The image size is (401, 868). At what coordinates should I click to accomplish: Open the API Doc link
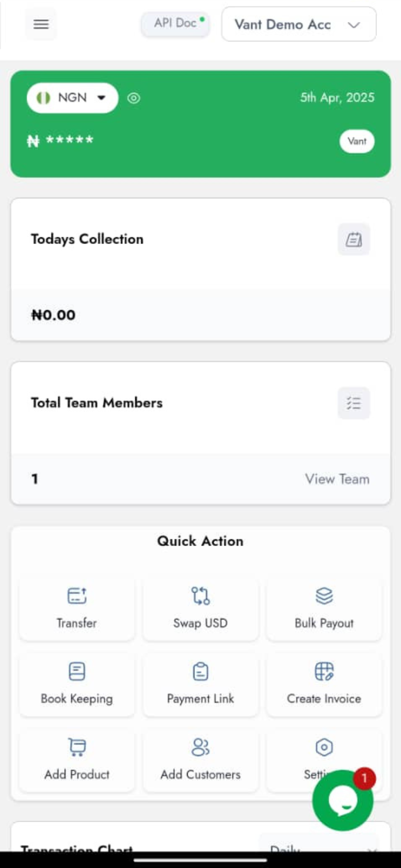tap(175, 24)
